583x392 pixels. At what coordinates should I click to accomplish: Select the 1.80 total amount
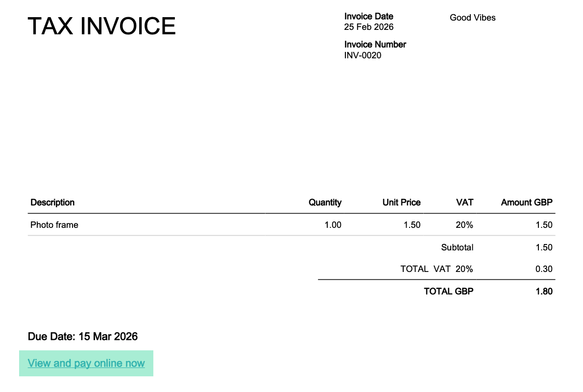pos(544,292)
